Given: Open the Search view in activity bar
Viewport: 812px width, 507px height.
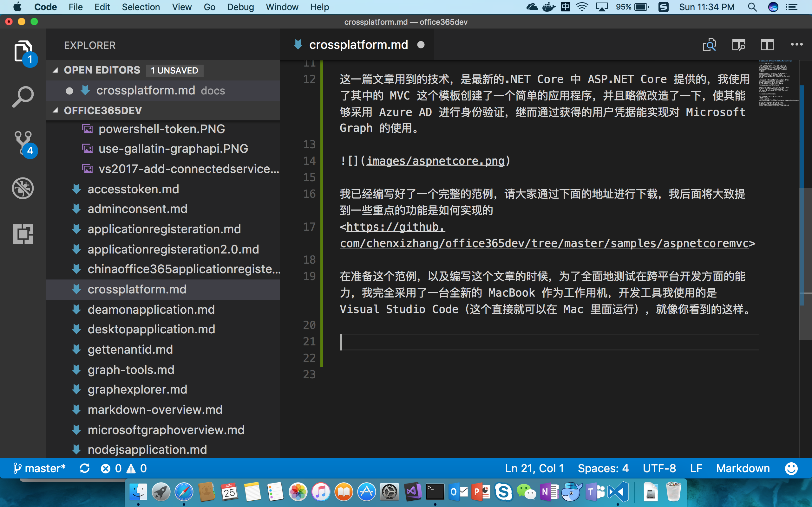Looking at the screenshot, I should click(x=23, y=97).
